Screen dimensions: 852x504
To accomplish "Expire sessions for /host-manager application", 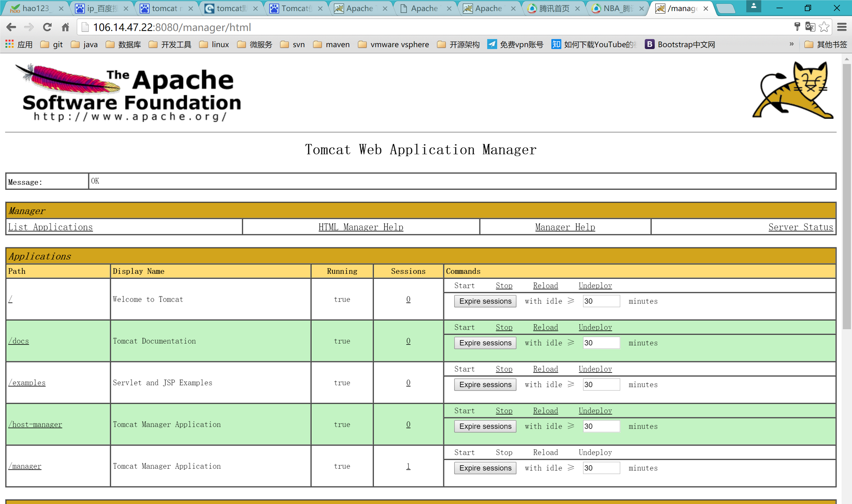I will click(485, 427).
